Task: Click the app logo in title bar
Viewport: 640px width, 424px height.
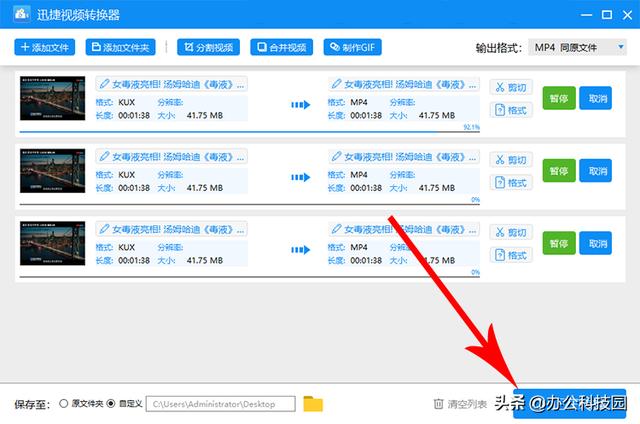Action: [21, 14]
